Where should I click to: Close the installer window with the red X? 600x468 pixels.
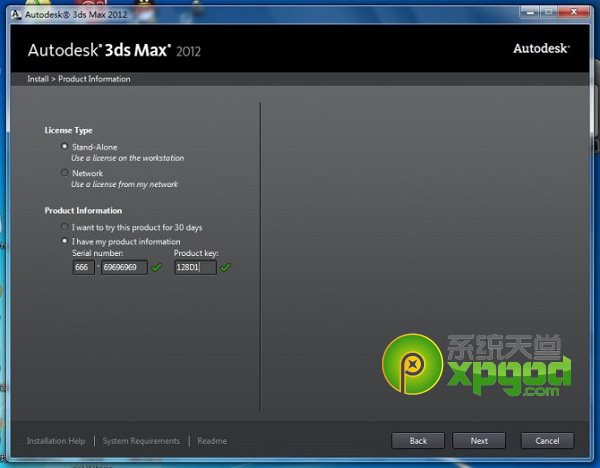(574, 9)
